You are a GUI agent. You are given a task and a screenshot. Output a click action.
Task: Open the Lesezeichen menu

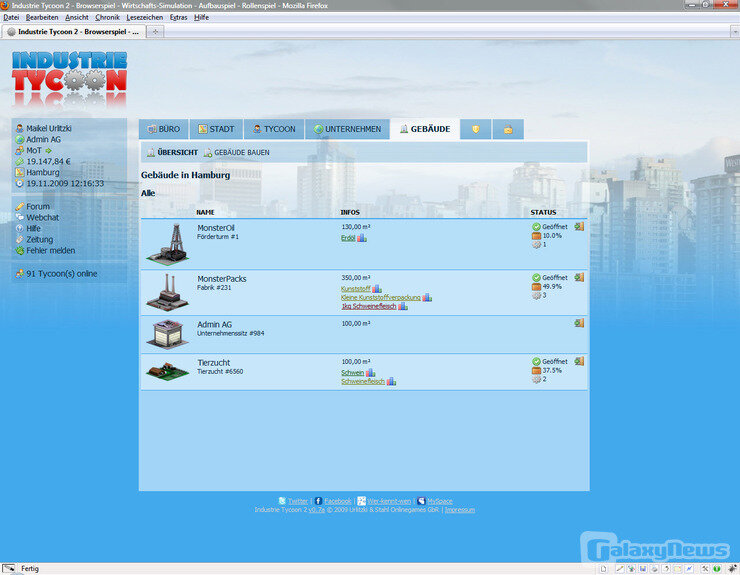click(x=144, y=17)
